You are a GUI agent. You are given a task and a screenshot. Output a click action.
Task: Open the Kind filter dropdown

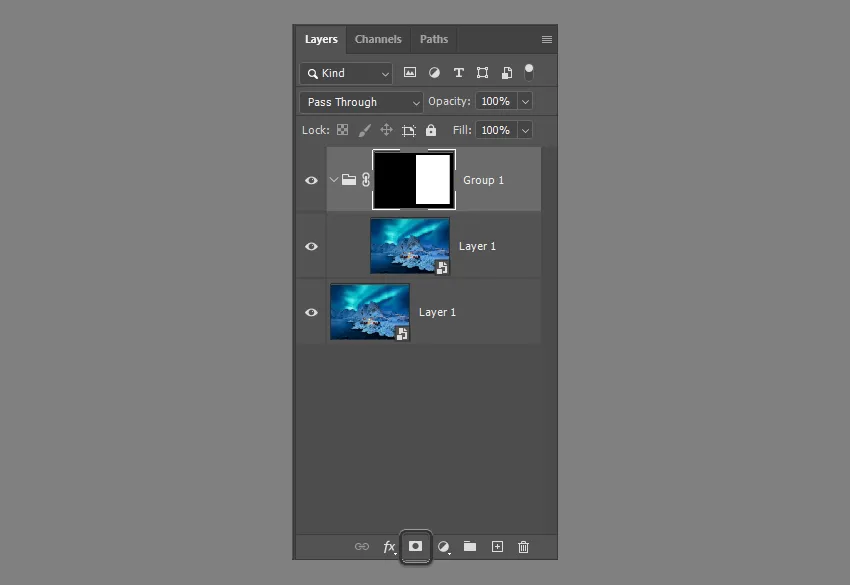pyautogui.click(x=346, y=73)
